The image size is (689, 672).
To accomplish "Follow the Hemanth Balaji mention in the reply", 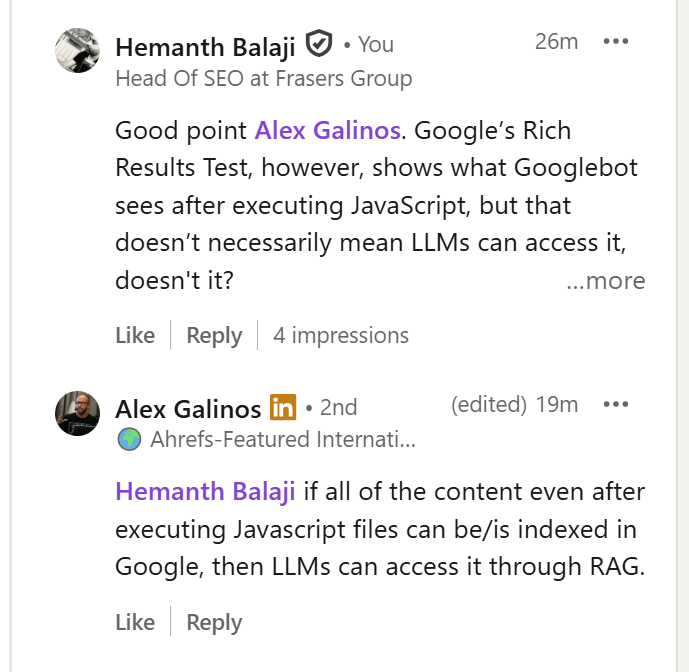I will [205, 491].
